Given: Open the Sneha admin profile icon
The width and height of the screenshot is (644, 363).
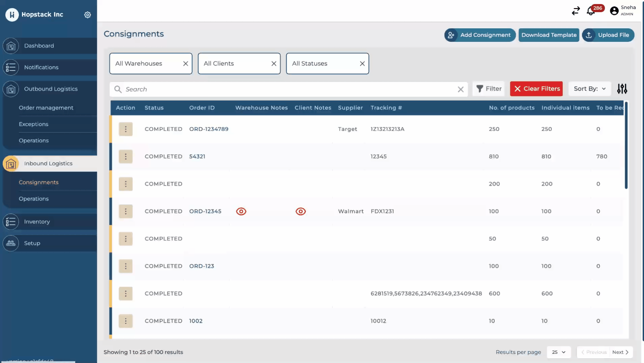Looking at the screenshot, I should (x=614, y=11).
